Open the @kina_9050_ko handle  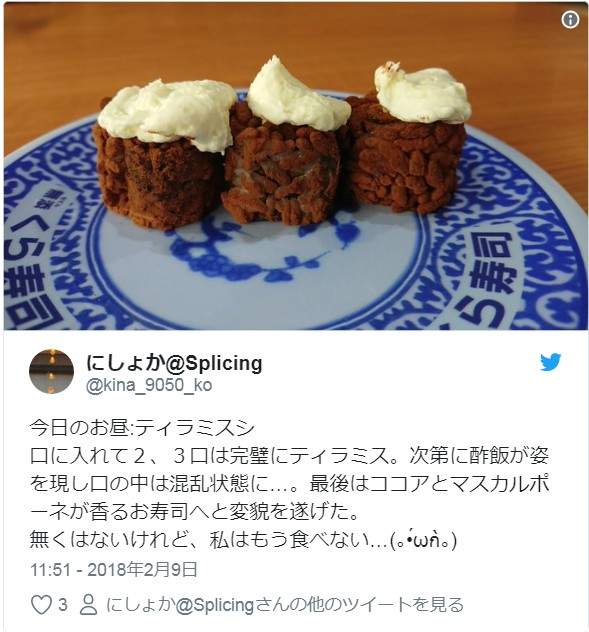(149, 385)
